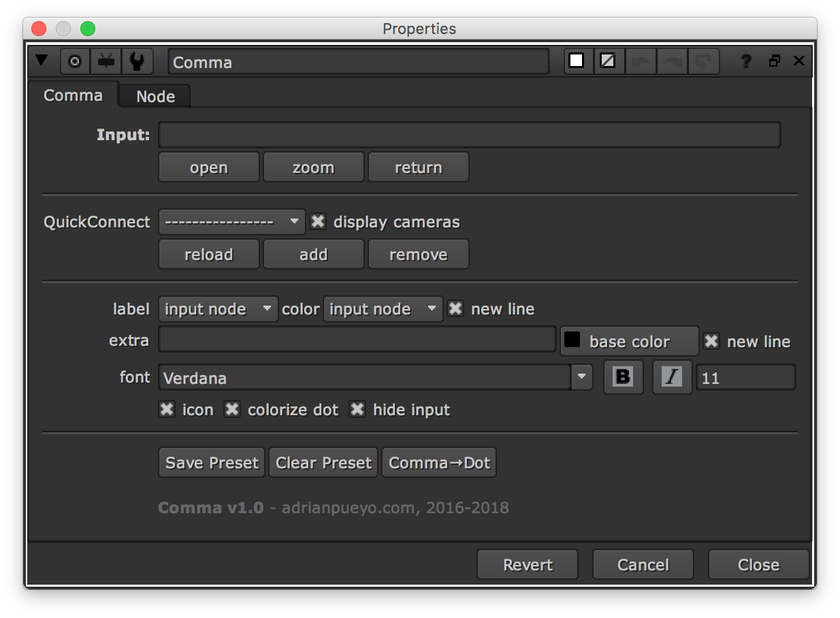Open the QuickConnect dropdown menu

[x=231, y=222]
